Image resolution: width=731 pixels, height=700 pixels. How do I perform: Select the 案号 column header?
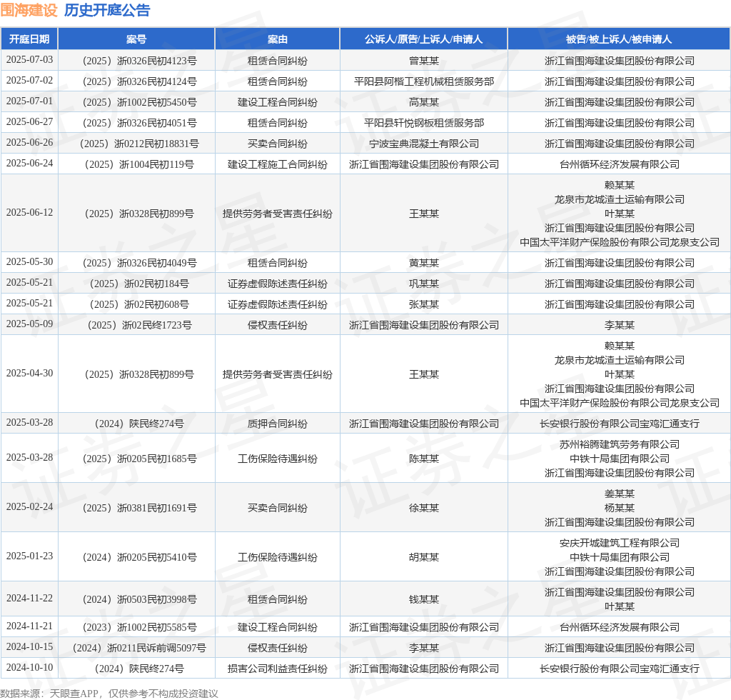136,39
